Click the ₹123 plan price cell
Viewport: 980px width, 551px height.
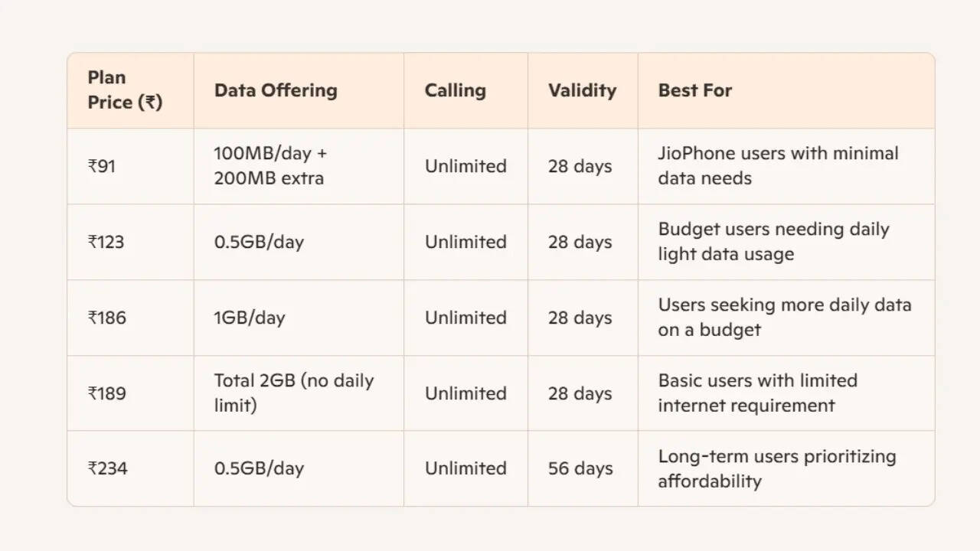click(x=106, y=242)
